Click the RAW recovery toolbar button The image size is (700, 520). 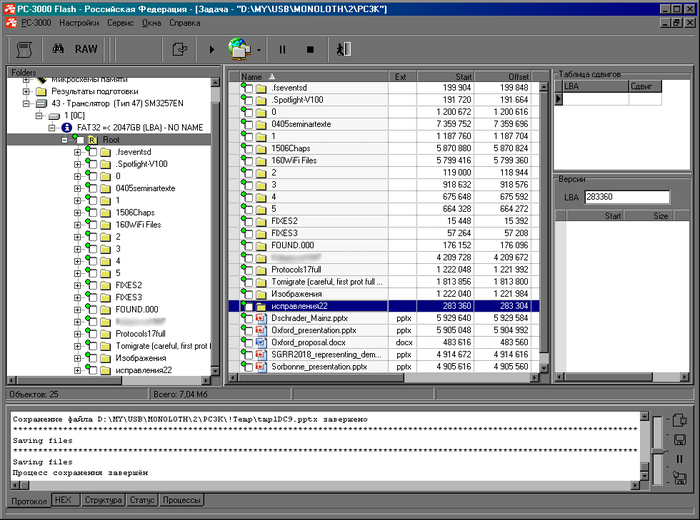click(x=87, y=48)
